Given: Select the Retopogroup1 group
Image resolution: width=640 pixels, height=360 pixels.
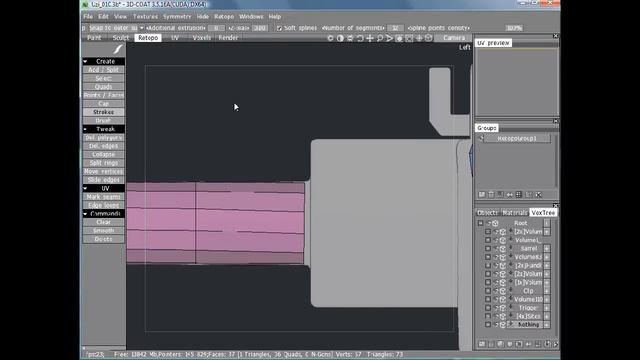Looking at the screenshot, I should pos(517,138).
